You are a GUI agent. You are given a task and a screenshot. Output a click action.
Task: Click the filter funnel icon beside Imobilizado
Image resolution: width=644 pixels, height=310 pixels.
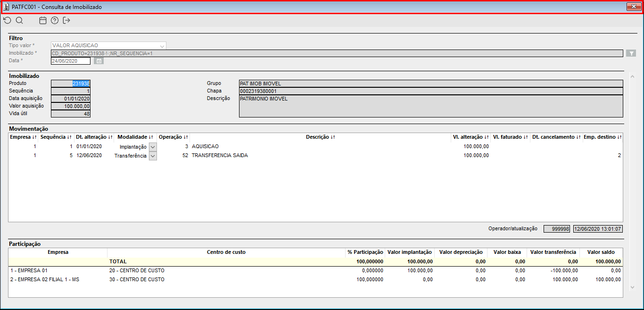(x=631, y=53)
